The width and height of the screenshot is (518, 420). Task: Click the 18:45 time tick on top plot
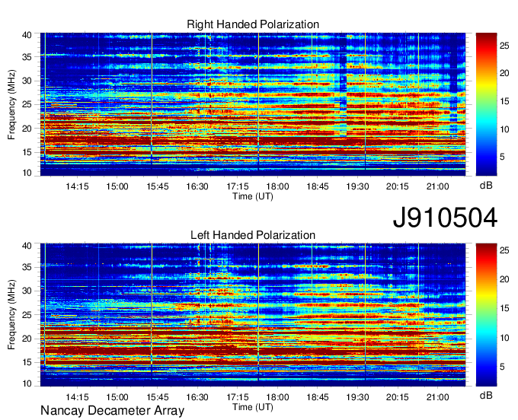[318, 186]
